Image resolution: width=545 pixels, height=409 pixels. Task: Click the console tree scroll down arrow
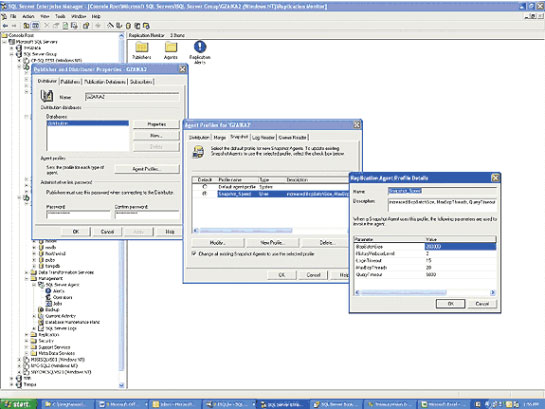click(x=121, y=385)
